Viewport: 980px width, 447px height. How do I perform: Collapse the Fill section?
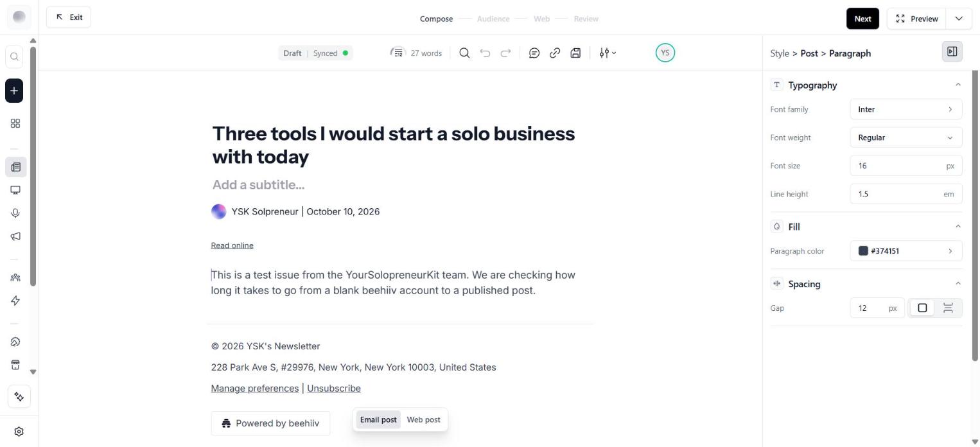click(x=958, y=227)
